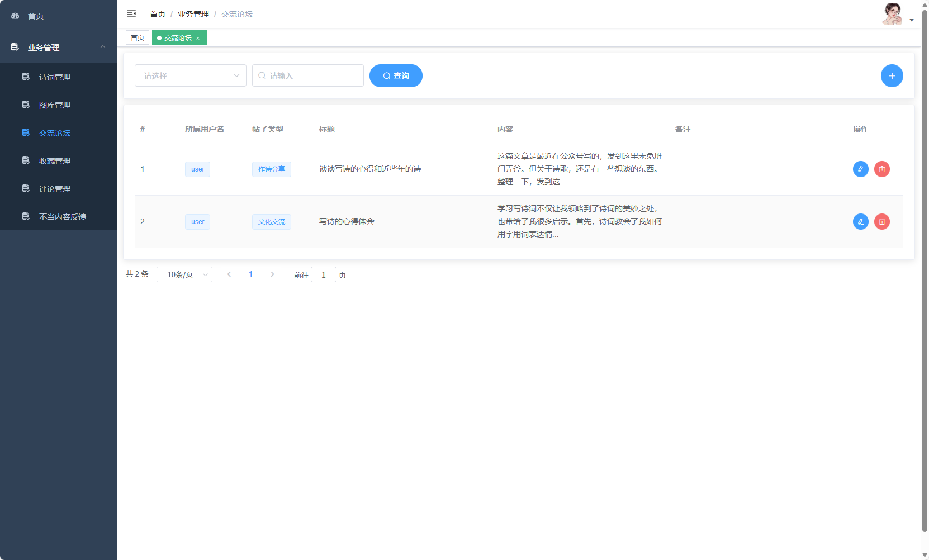Open the 诗词管理 section in sidebar

(x=54, y=77)
